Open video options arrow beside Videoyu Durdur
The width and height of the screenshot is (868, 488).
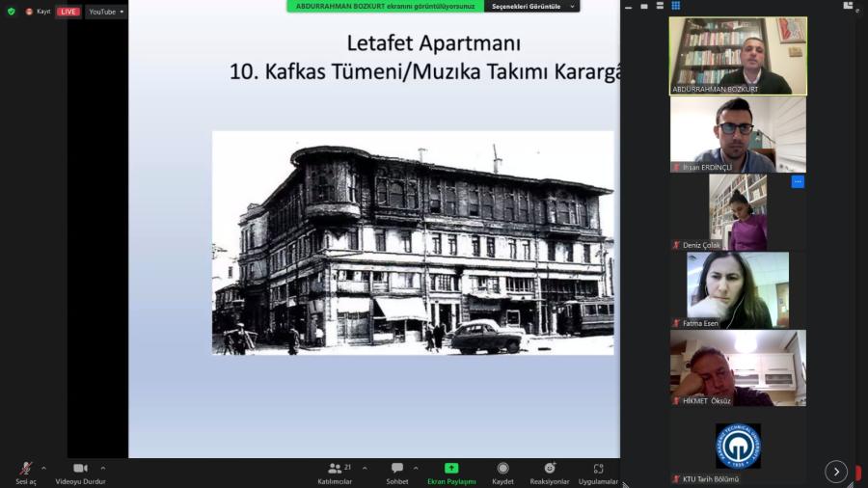point(103,469)
